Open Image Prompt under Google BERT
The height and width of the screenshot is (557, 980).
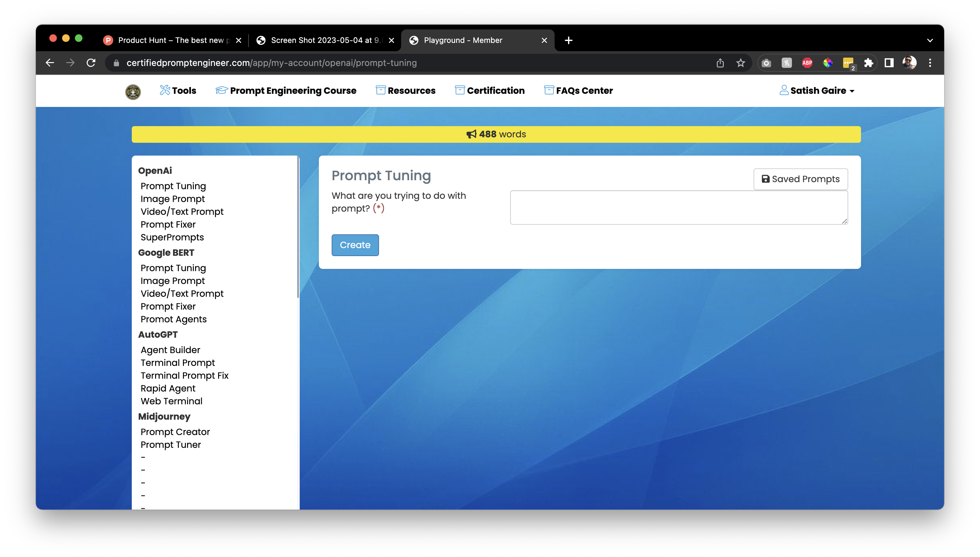pyautogui.click(x=172, y=281)
